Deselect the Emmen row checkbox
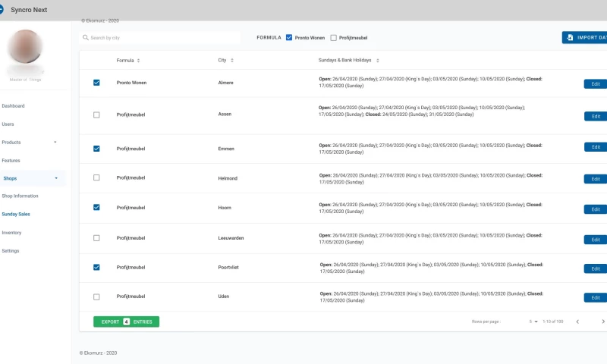 96,149
